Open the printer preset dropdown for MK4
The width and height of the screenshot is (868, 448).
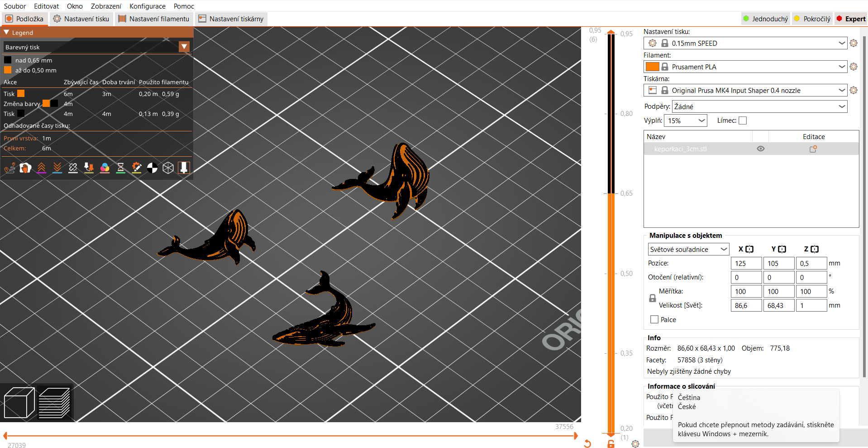point(745,90)
